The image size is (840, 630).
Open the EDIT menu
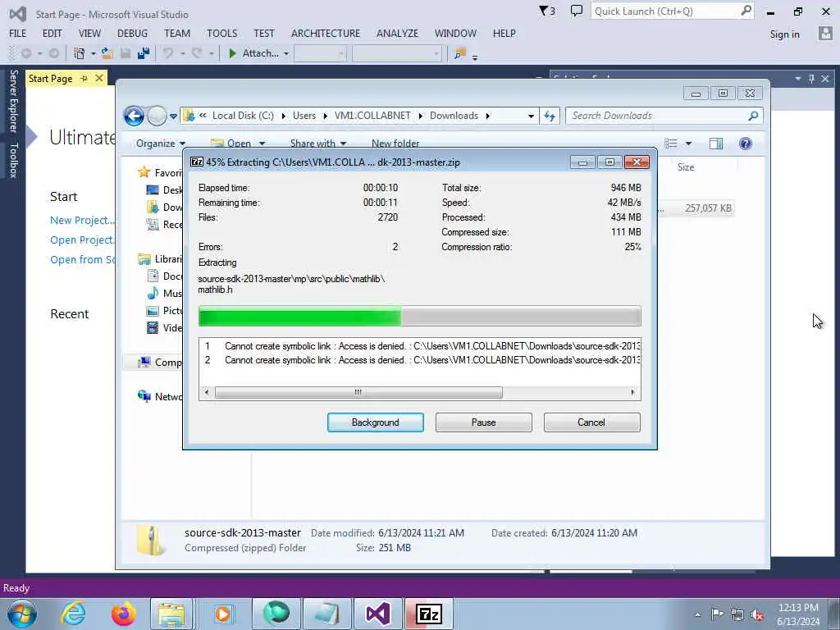(52, 33)
